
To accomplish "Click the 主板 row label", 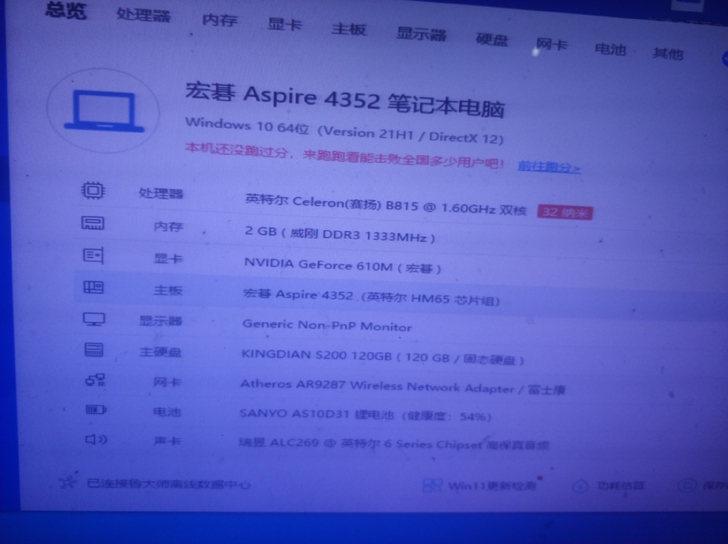I will 168,291.
